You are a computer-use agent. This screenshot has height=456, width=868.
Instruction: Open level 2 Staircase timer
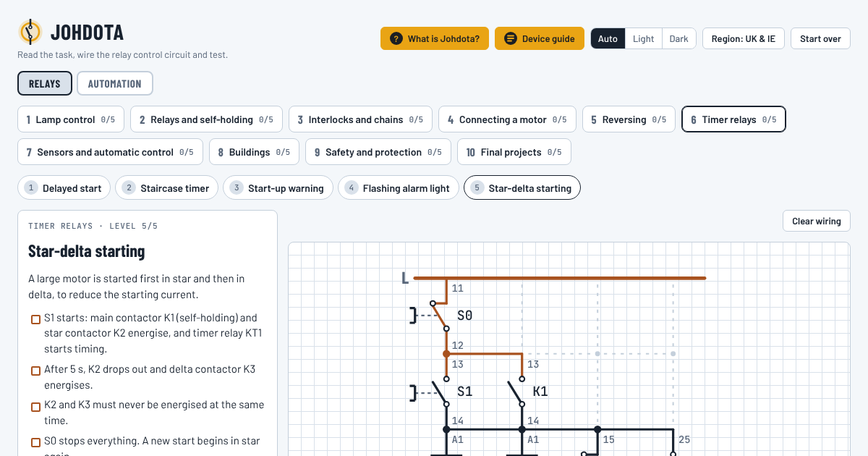tap(167, 188)
